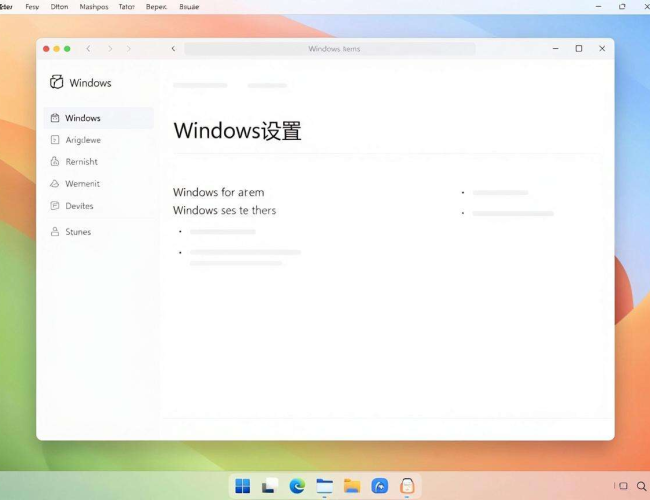The image size is (650, 500).
Task: Click the Windows Start icon in taskbar
Action: pyautogui.click(x=243, y=486)
